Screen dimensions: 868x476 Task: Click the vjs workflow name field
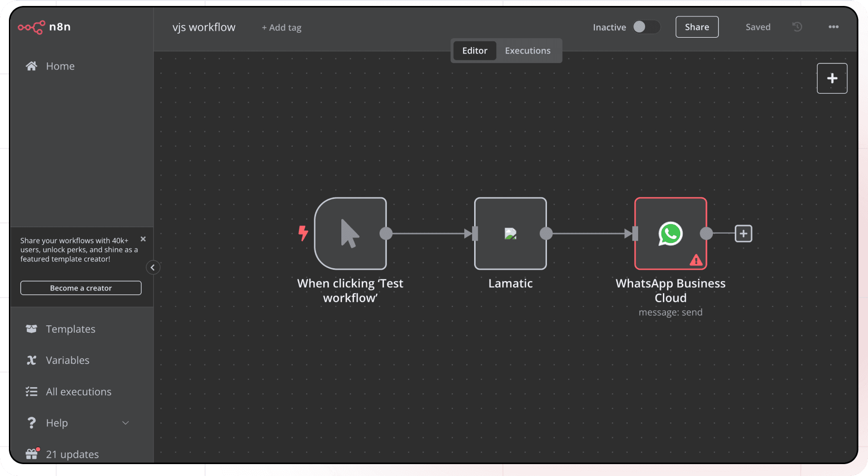click(x=204, y=27)
